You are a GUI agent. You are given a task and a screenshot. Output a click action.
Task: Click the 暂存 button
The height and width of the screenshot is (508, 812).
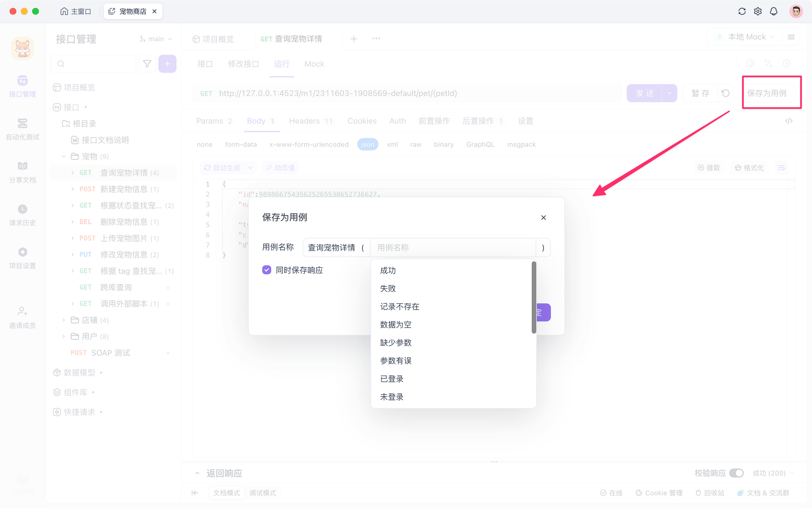pyautogui.click(x=700, y=93)
